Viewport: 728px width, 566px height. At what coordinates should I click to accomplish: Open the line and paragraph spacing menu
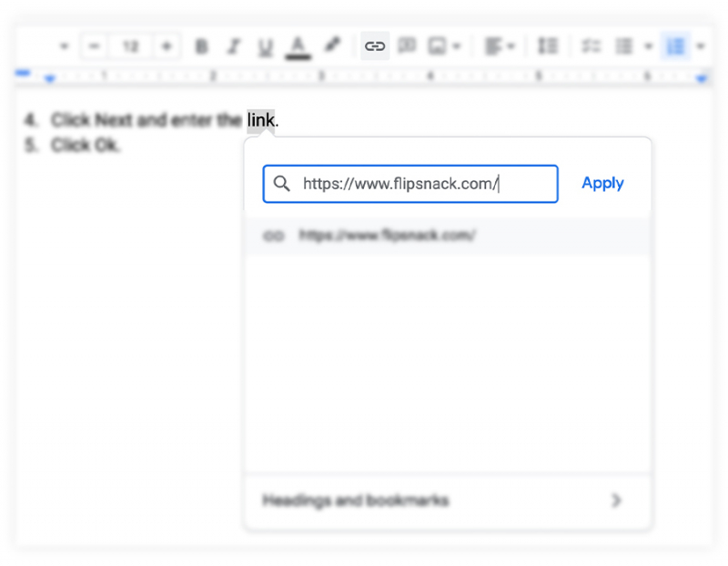tap(547, 46)
